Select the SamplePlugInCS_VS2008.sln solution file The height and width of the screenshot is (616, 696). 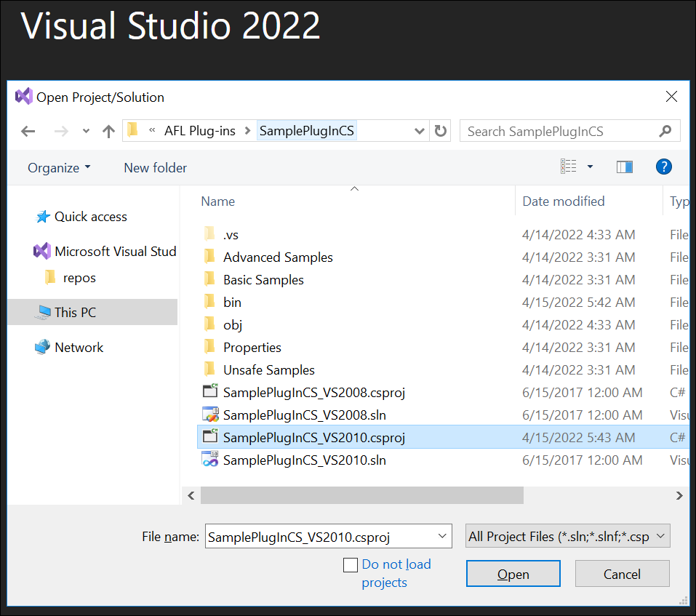(x=305, y=415)
